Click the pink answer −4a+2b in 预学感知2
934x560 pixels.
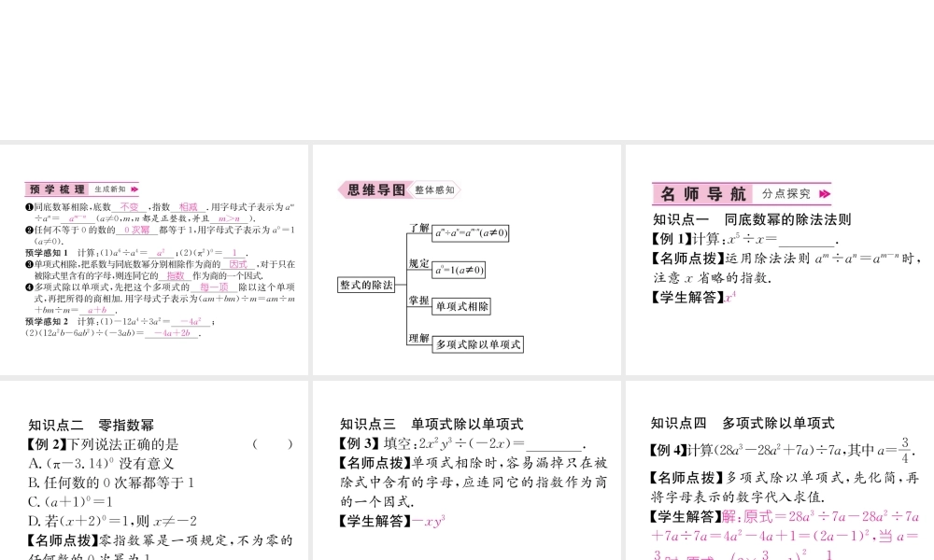[x=172, y=333]
